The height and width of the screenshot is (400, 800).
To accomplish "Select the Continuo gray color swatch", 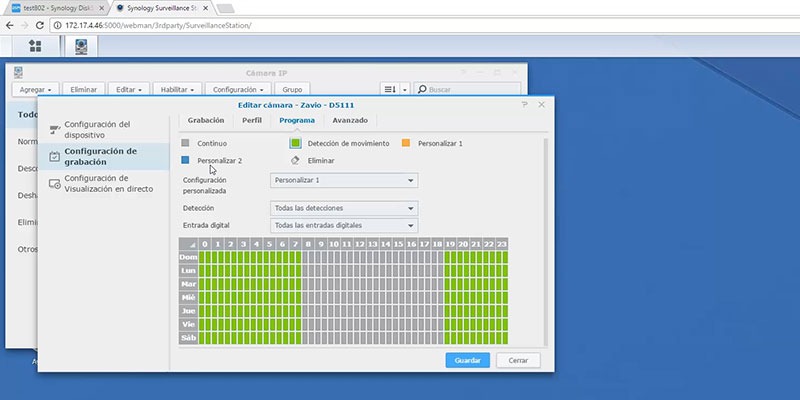I will (185, 143).
